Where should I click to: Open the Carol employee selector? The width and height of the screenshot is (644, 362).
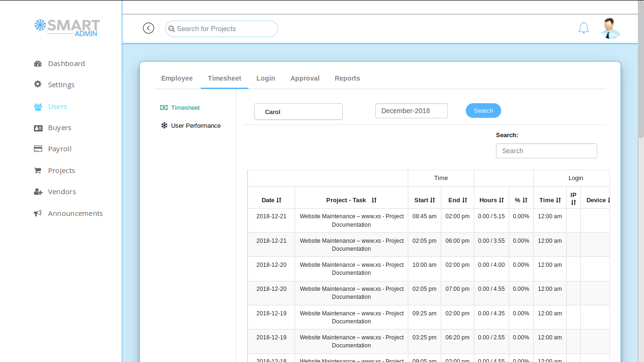298,111
